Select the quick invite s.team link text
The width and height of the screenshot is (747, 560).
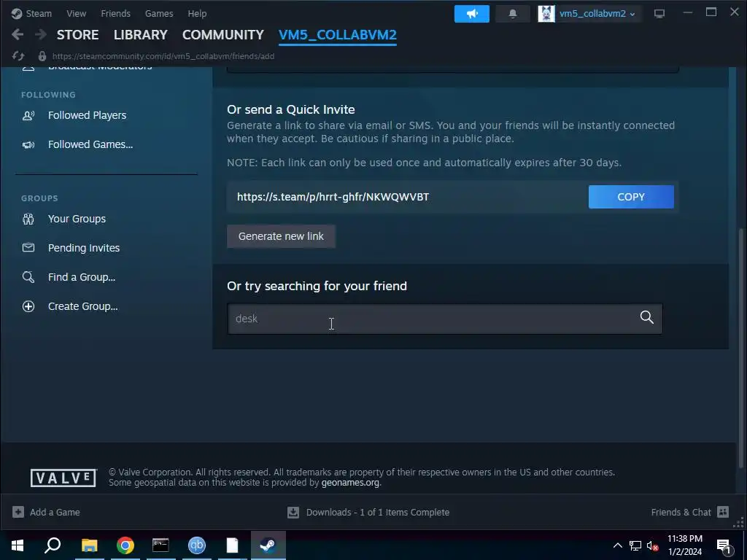[x=333, y=197]
